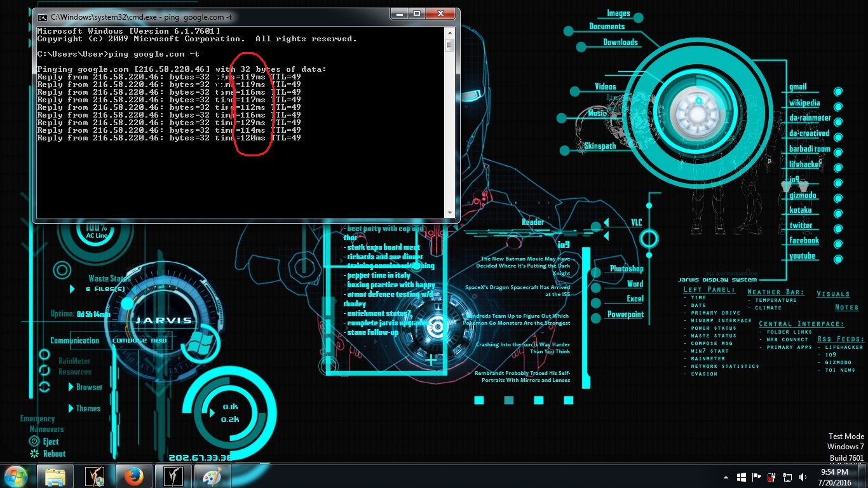The height and width of the screenshot is (488, 868).
Task: Open Photoshop from the Jarvis interface
Action: [x=627, y=268]
